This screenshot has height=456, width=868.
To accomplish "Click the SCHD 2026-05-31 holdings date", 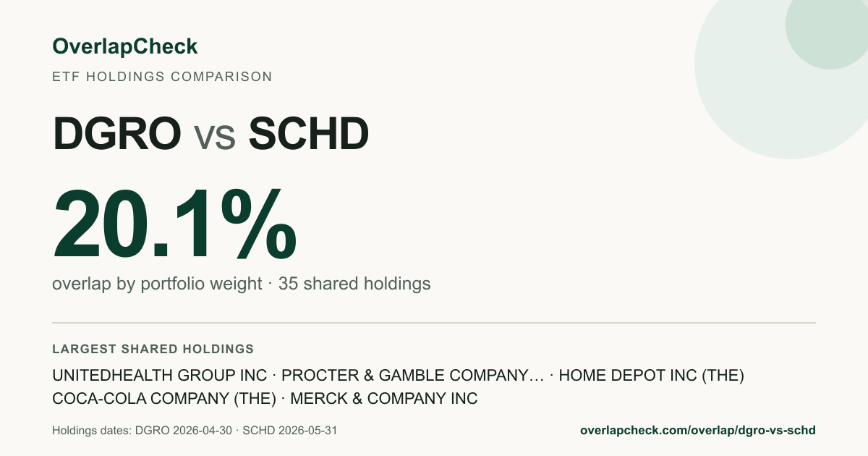I will point(290,431).
